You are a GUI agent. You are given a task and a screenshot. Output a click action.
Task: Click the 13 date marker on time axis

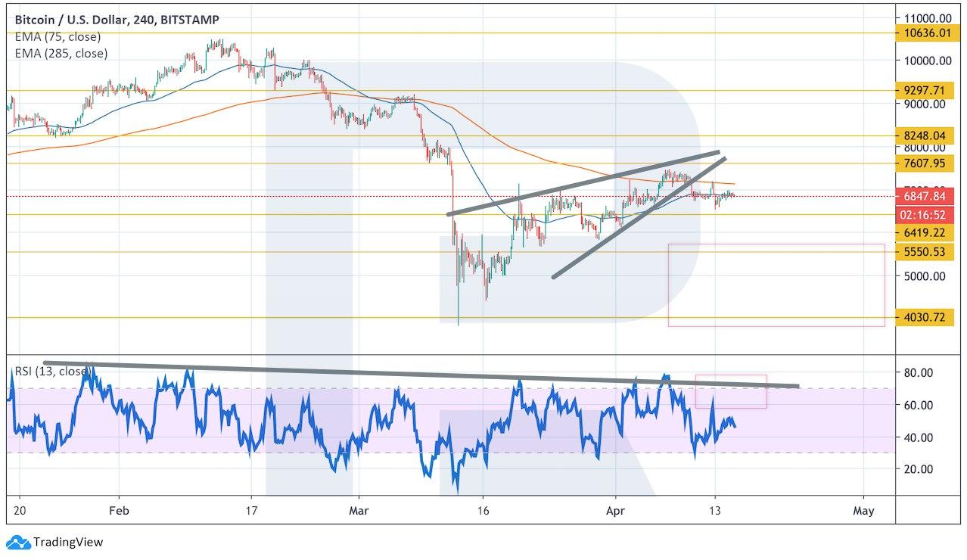pyautogui.click(x=715, y=511)
